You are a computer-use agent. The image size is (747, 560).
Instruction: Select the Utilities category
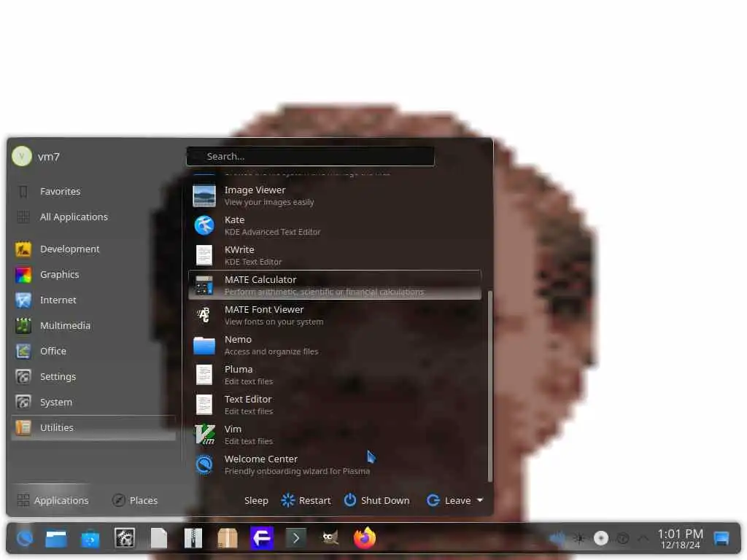click(x=94, y=427)
